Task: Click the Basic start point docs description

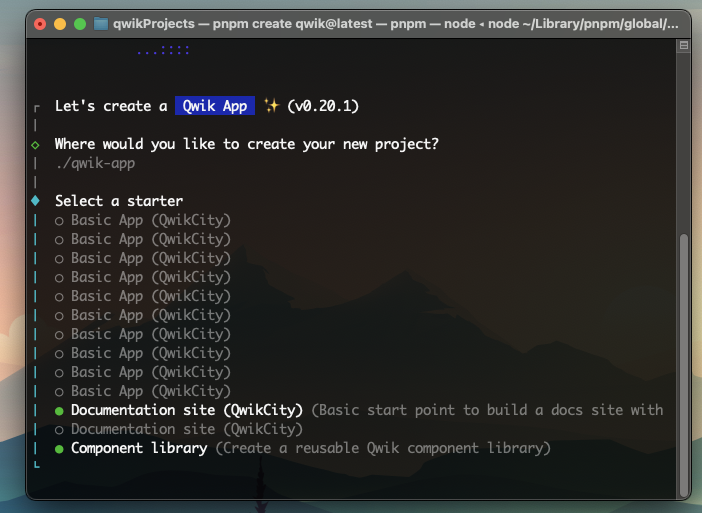Action: point(487,410)
